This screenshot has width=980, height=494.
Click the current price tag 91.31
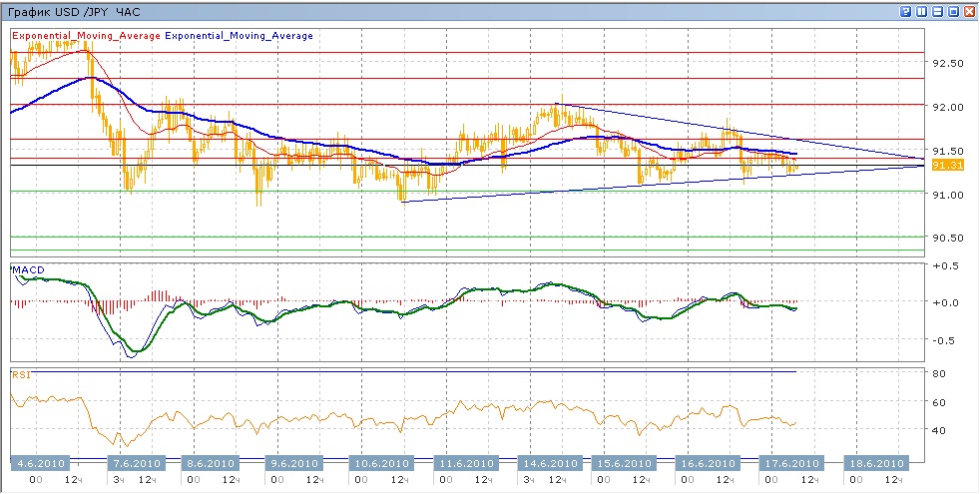[x=945, y=166]
